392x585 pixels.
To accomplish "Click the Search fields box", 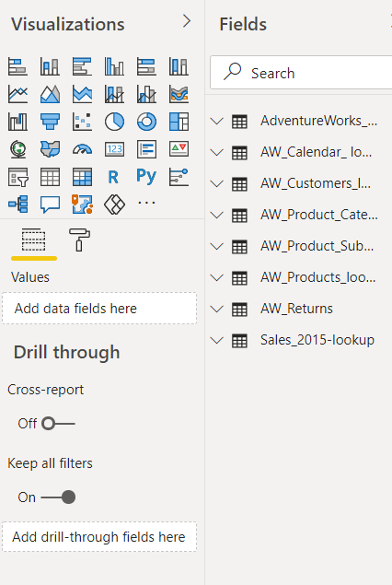I will point(301,73).
